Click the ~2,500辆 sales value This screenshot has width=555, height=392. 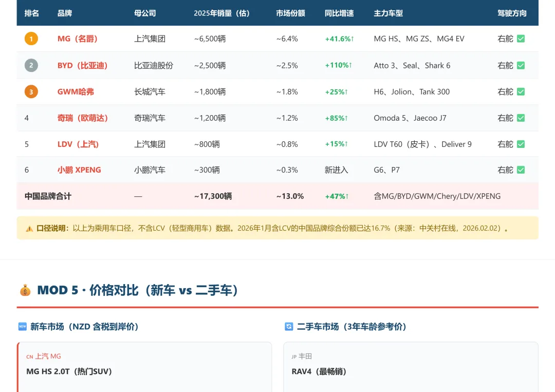210,65
